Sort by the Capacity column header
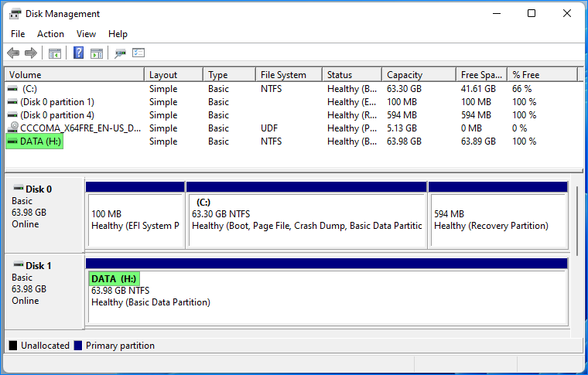588x375 pixels. [404, 75]
